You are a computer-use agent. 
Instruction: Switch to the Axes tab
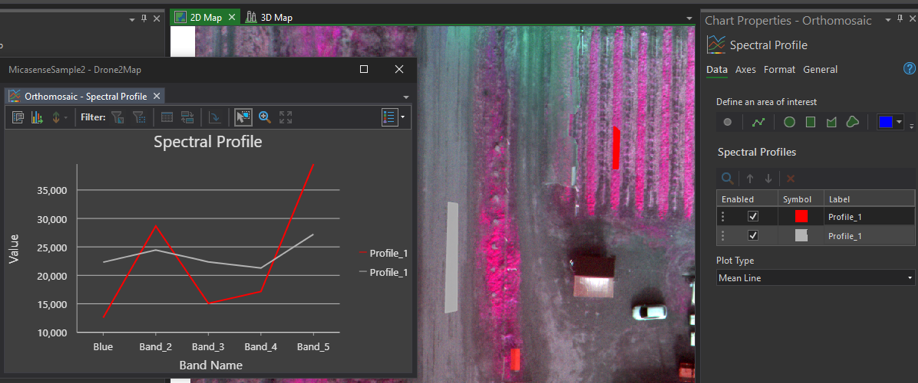point(745,69)
